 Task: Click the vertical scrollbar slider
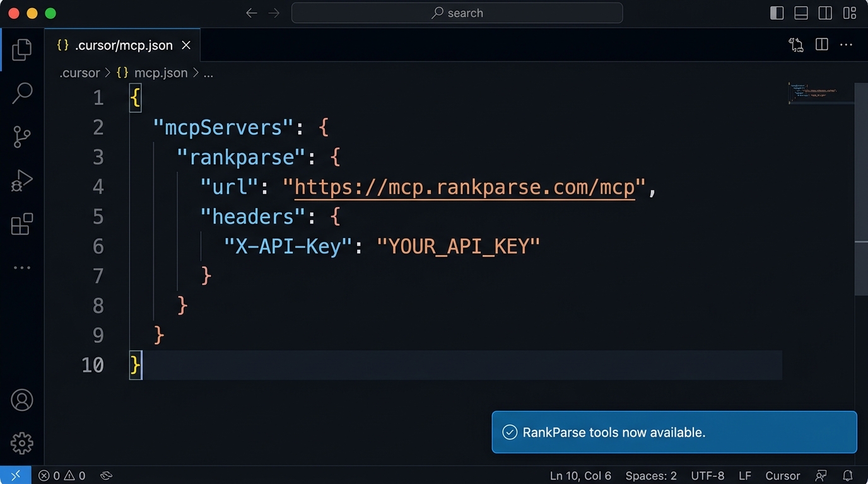[x=861, y=189]
